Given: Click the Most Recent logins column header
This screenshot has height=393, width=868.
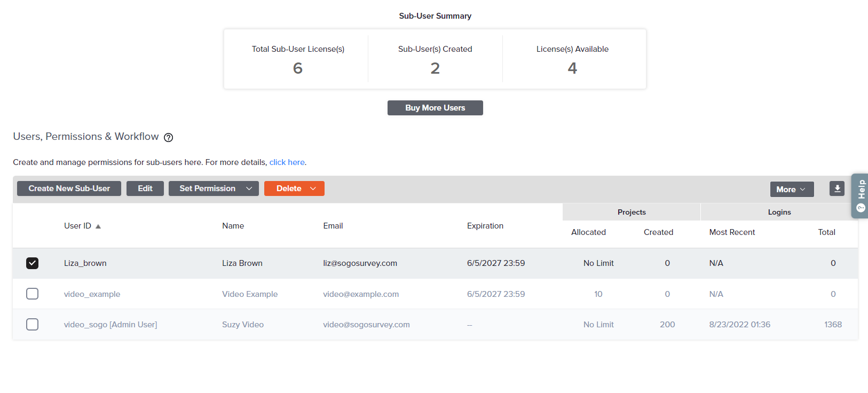Looking at the screenshot, I should coord(732,232).
